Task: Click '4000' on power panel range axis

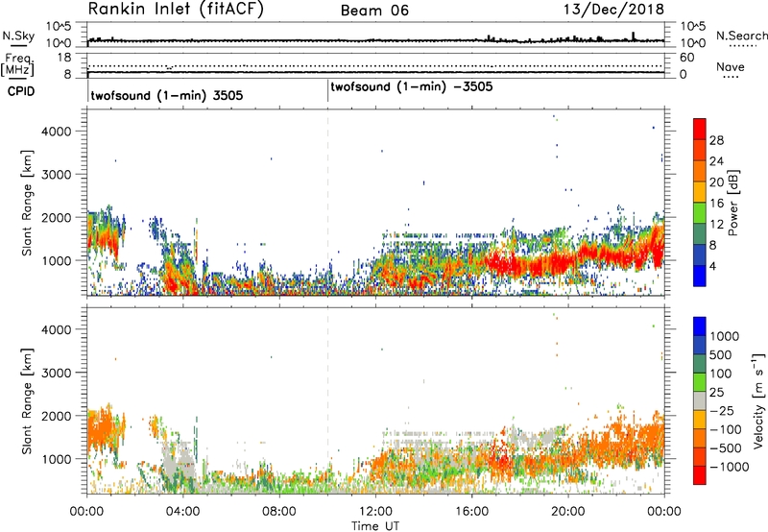Action: tap(56, 132)
